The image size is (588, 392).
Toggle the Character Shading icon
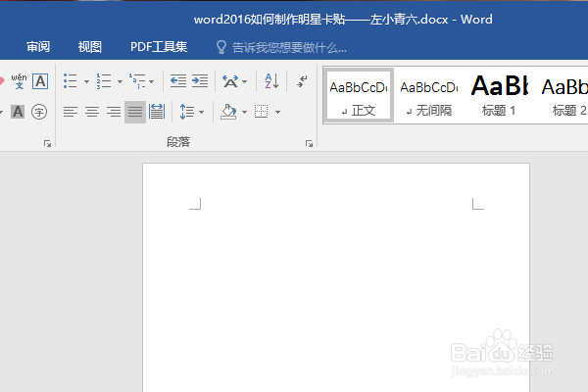pos(18,112)
